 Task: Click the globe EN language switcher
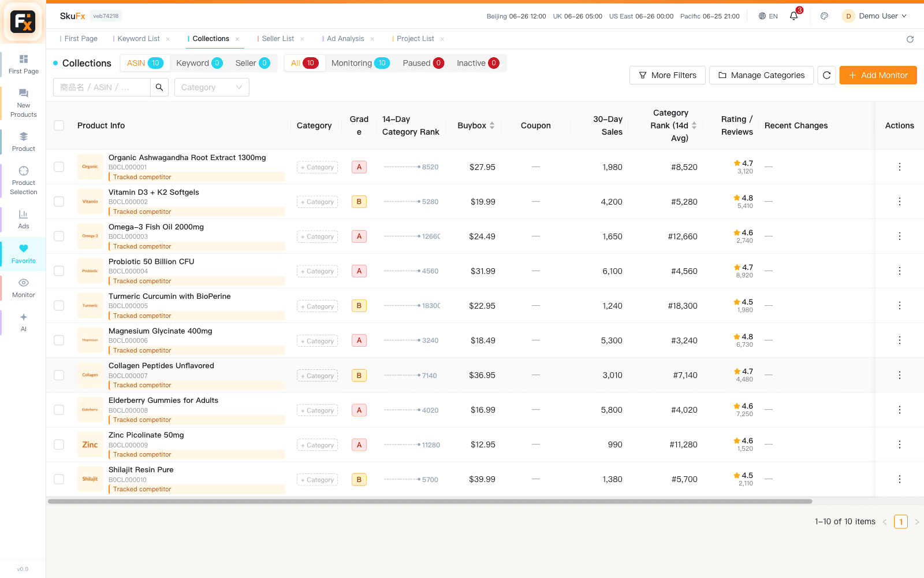768,16
